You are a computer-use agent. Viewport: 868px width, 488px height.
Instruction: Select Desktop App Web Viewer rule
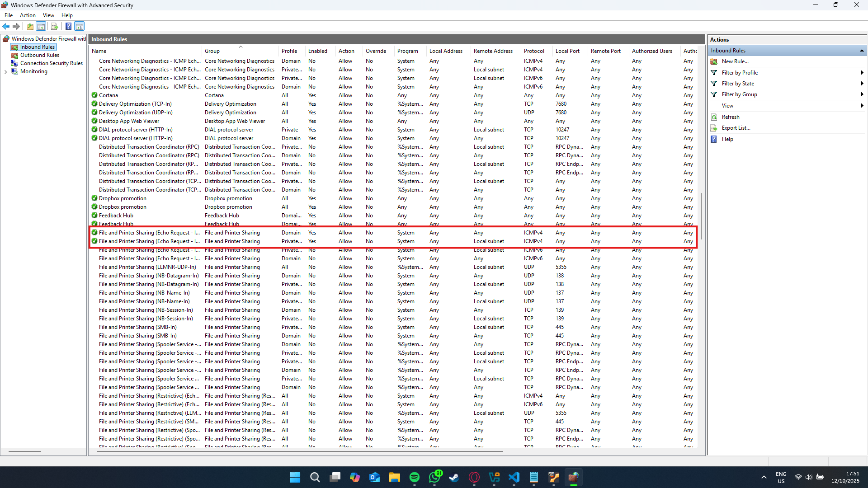point(393,121)
